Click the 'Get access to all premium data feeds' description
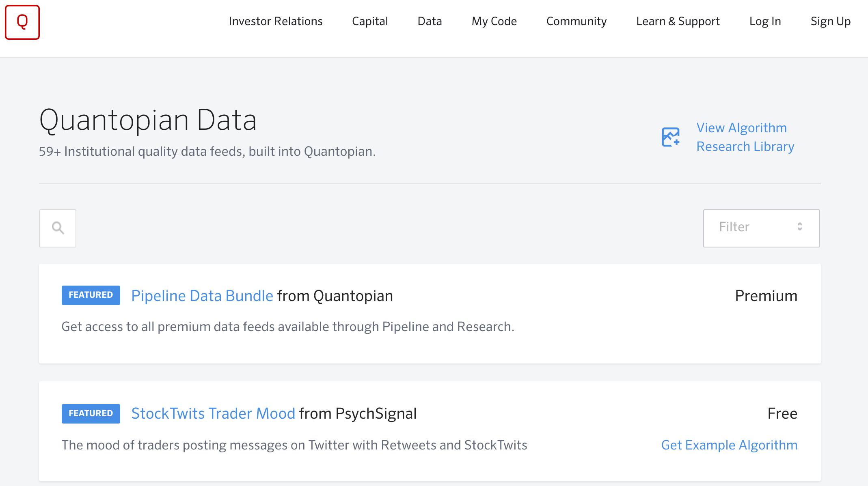The height and width of the screenshot is (486, 868). pos(288,327)
